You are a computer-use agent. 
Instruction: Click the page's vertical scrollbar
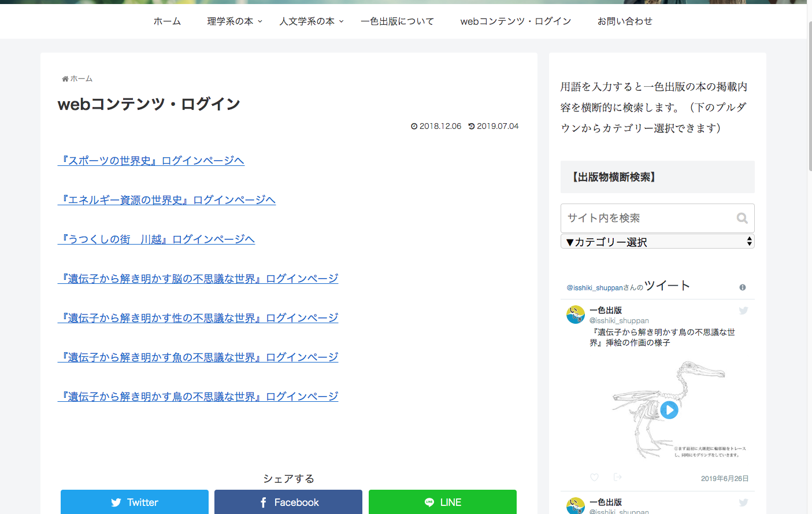coord(809,173)
